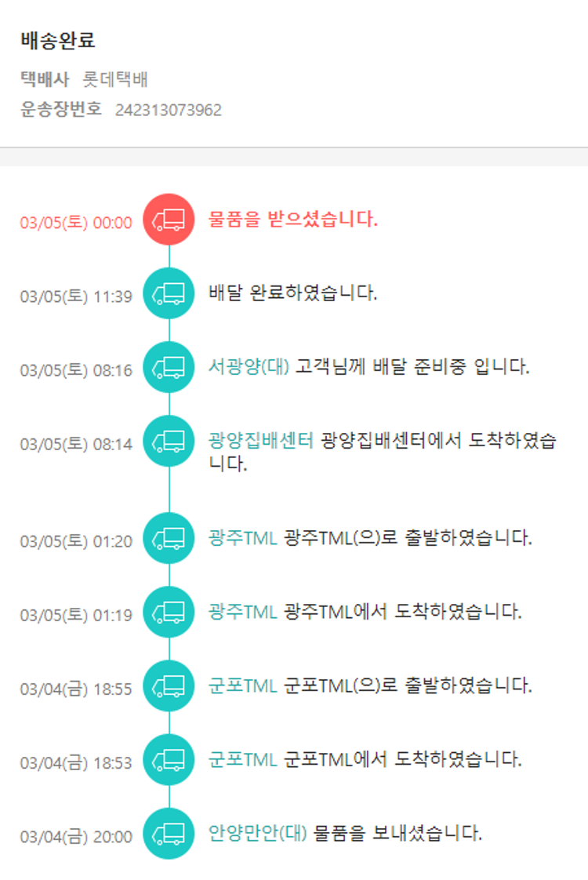
Task: Click the 롯데택배 courier name
Action: pos(115,79)
